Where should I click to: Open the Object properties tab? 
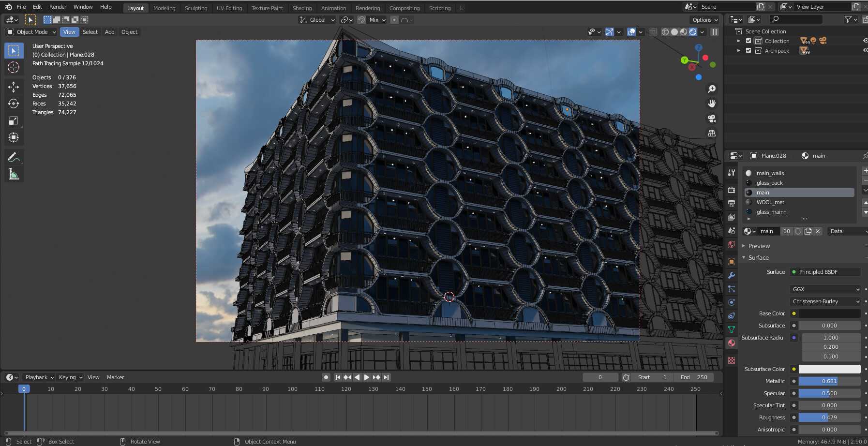coord(732,262)
